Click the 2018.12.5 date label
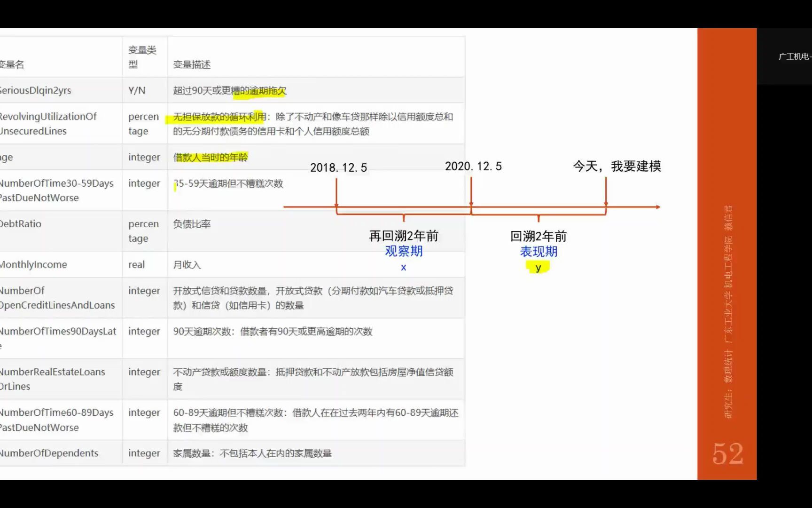 tap(339, 167)
